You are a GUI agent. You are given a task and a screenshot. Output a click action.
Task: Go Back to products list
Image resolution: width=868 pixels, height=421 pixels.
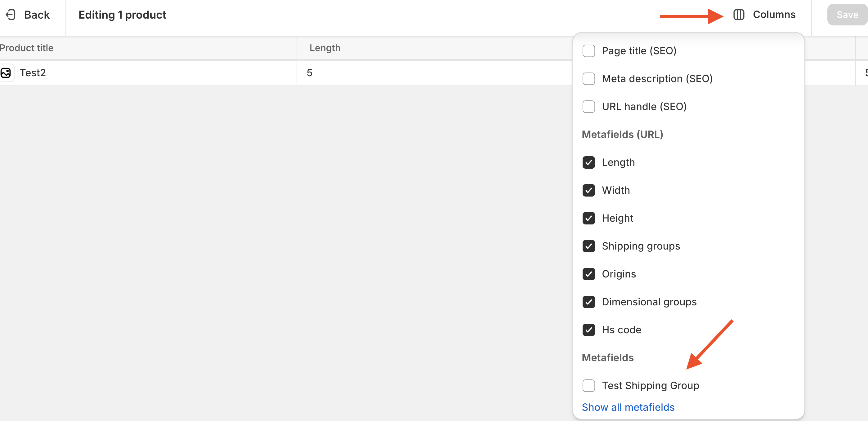pos(36,15)
